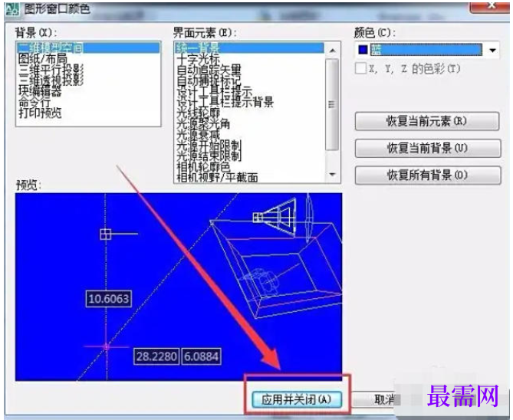
Task: Select 二维模型空间 in the background list
Action: pyautogui.click(x=88, y=48)
